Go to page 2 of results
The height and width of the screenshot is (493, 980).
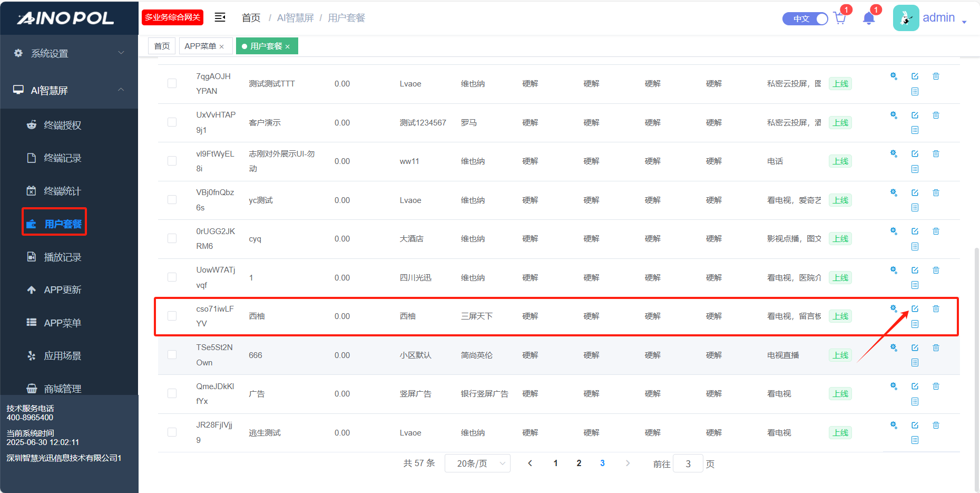(x=579, y=463)
